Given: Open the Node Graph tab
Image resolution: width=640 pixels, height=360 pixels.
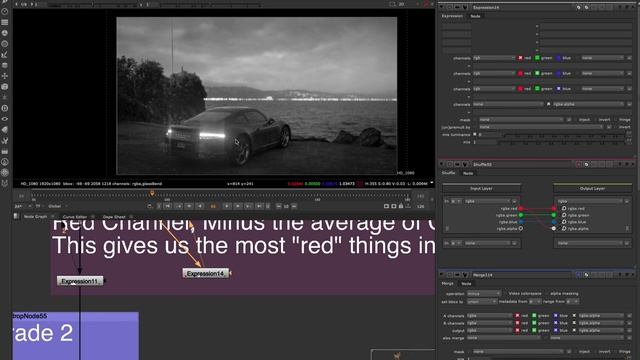Looking at the screenshot, I should (x=36, y=216).
